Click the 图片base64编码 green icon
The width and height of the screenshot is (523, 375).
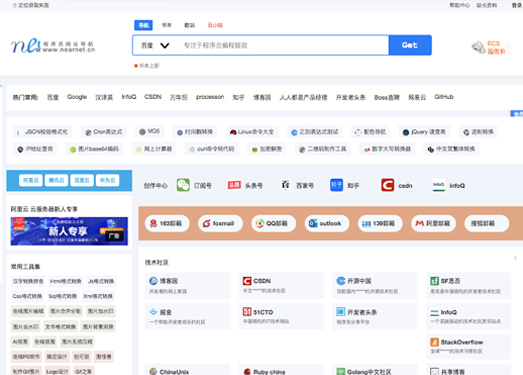pos(73,149)
